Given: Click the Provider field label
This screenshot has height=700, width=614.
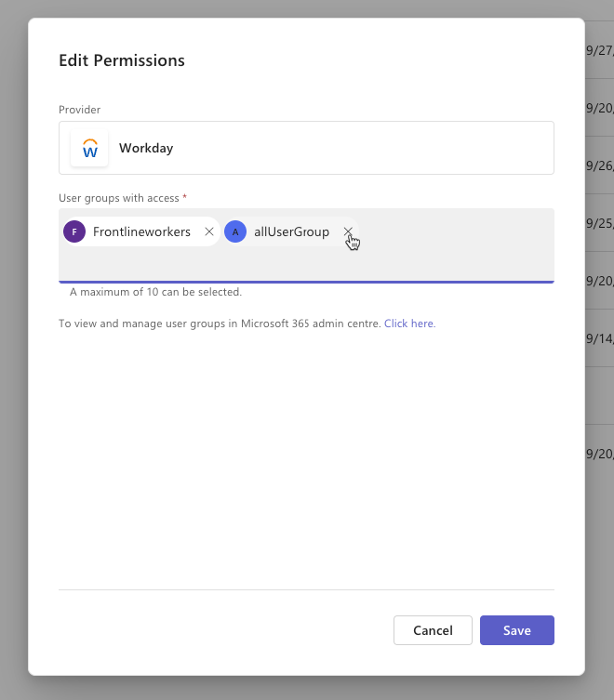Looking at the screenshot, I should point(79,110).
